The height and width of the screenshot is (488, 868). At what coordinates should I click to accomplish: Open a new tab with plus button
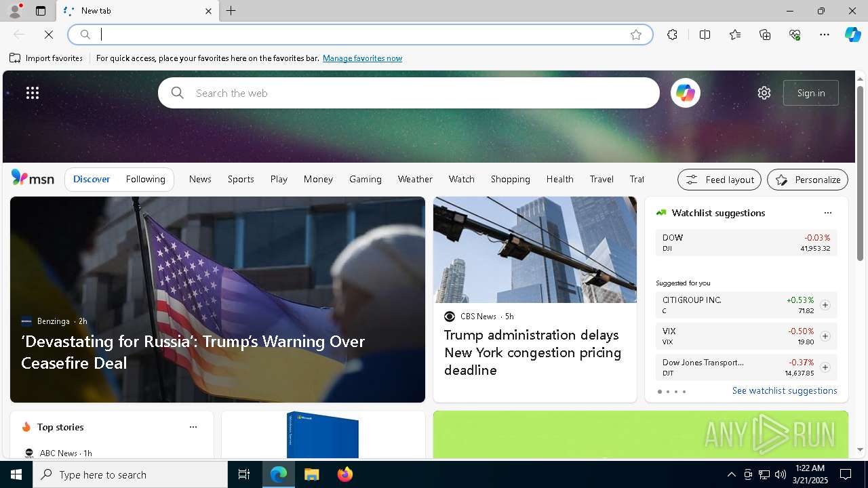231,11
